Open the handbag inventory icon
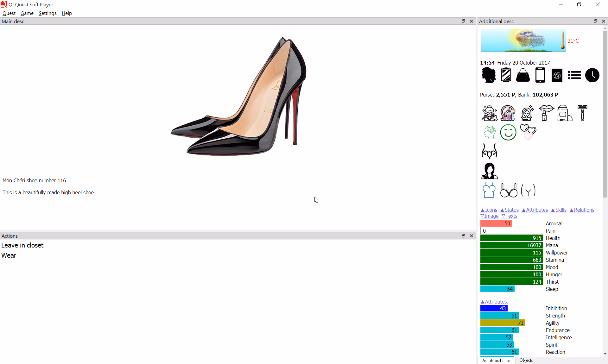 tap(523, 75)
